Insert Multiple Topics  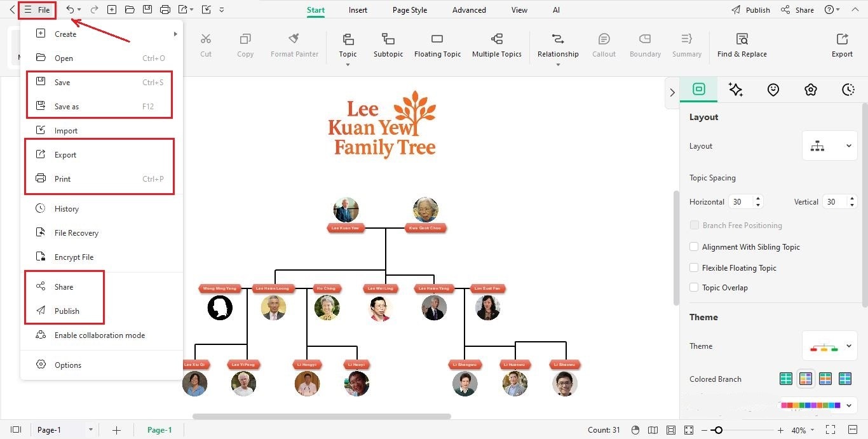(497, 45)
